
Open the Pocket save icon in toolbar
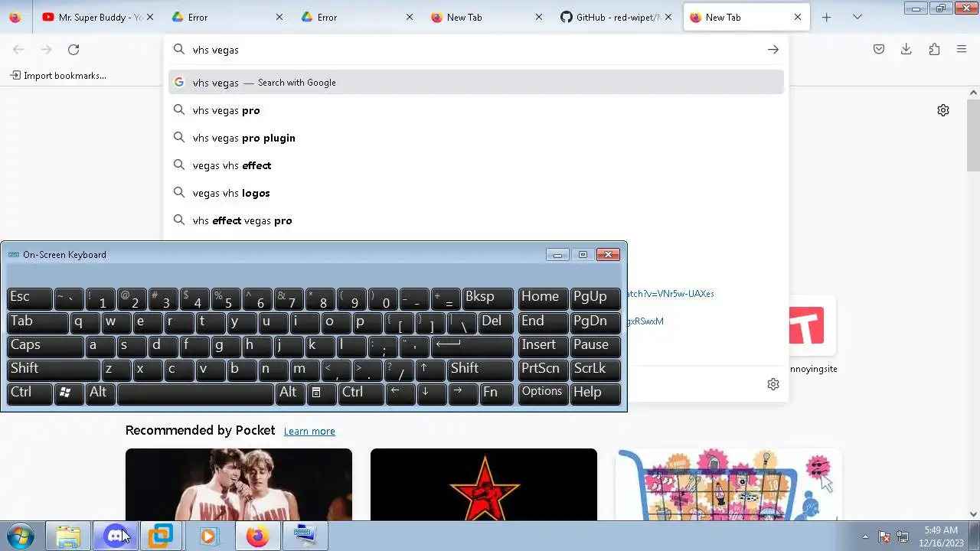click(x=879, y=50)
